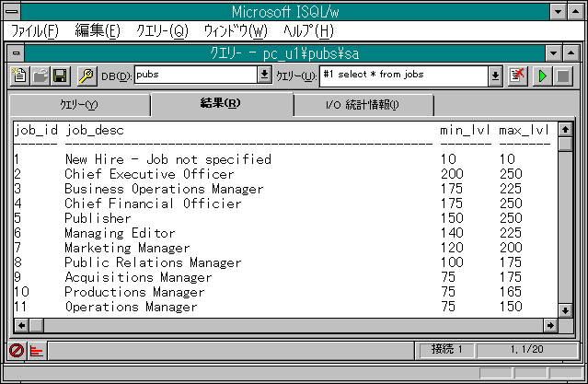588x384 pixels.
Task: Click min_lvl value 140 for Managing Editor
Action: [x=452, y=233]
